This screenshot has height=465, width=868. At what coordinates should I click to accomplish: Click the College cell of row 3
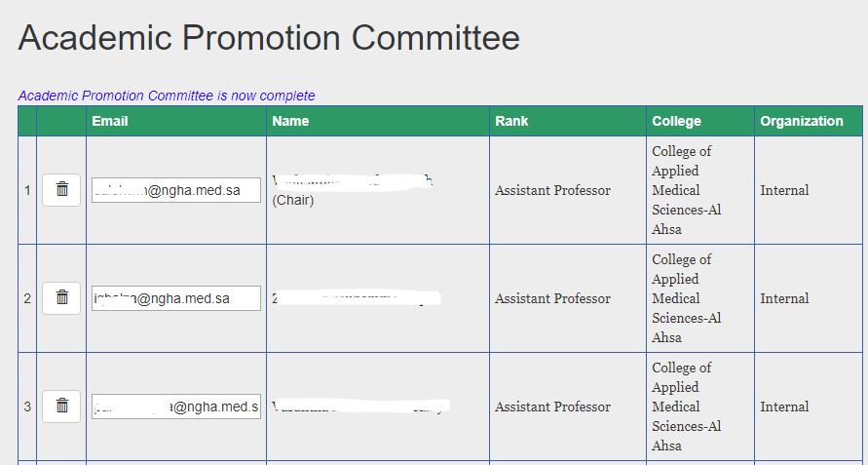(700, 407)
